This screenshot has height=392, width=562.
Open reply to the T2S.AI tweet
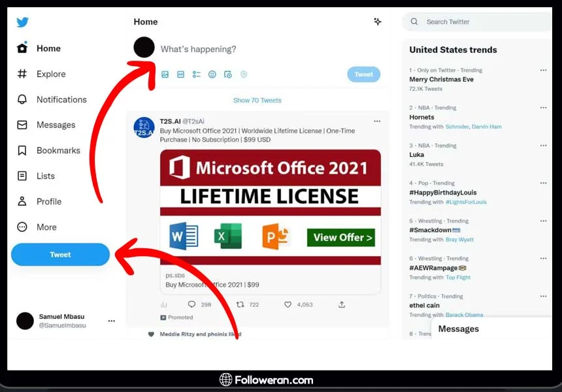coord(191,304)
